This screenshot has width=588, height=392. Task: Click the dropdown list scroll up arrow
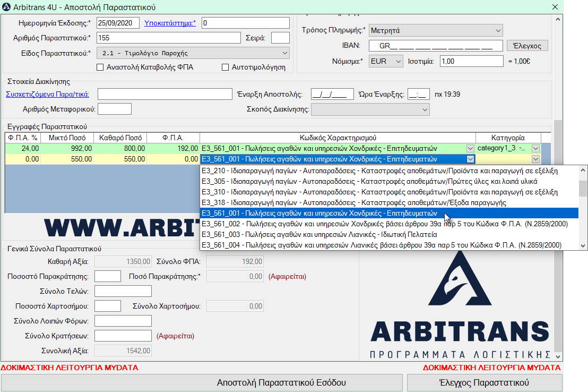(583, 170)
